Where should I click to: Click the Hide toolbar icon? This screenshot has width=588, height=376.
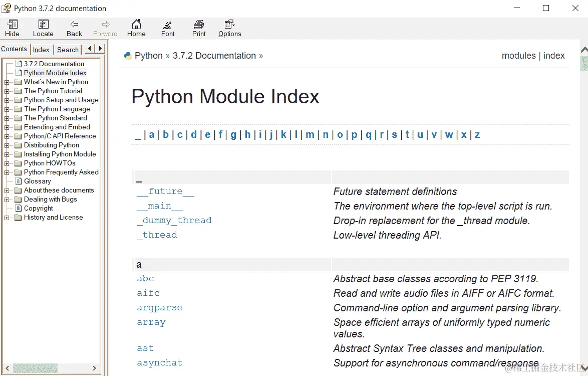point(13,25)
